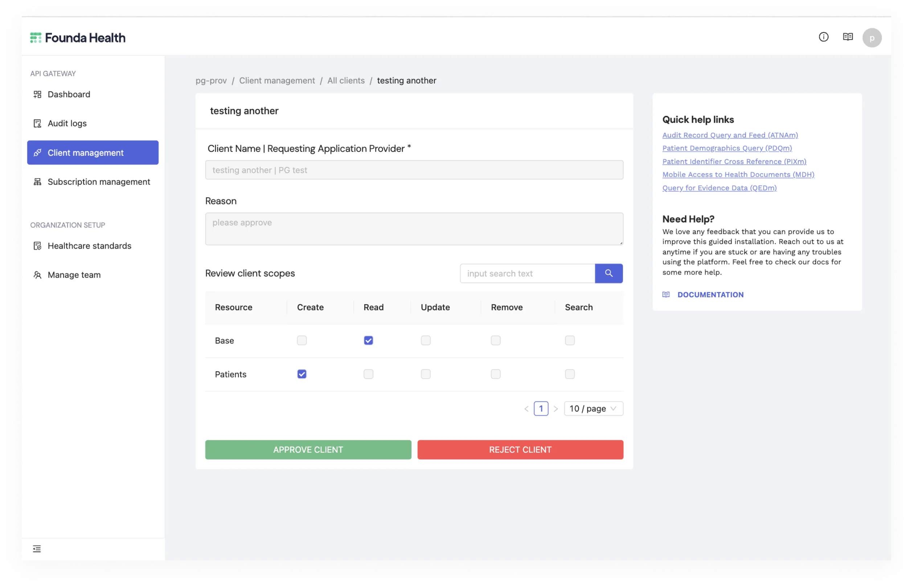Go to the previous page arrow
913x588 pixels.
526,409
